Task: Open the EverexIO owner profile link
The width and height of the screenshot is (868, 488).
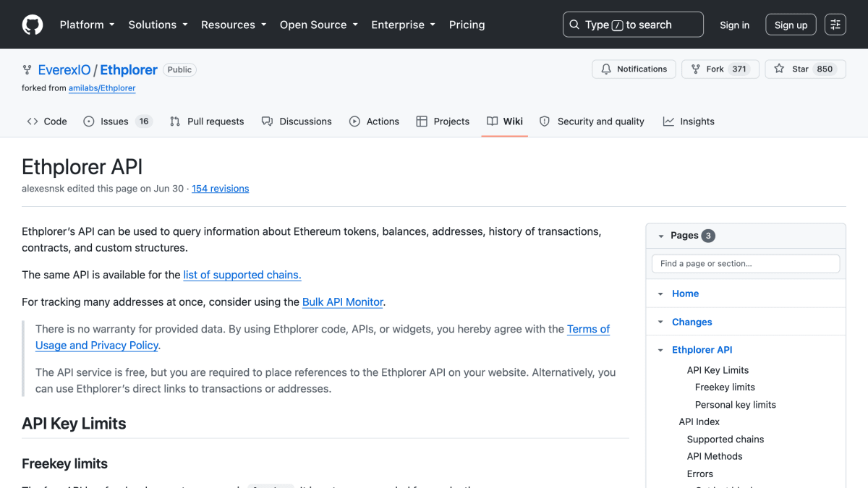Action: 64,70
